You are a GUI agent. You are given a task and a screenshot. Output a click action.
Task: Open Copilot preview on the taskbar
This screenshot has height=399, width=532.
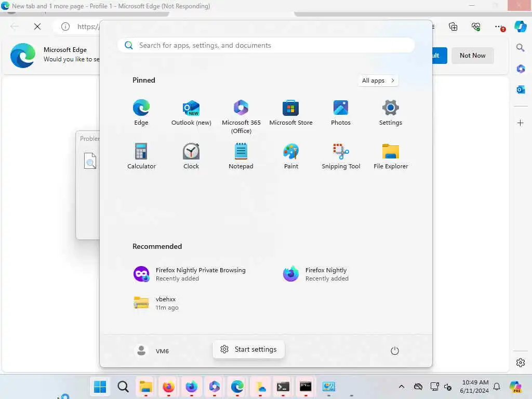[x=515, y=387]
